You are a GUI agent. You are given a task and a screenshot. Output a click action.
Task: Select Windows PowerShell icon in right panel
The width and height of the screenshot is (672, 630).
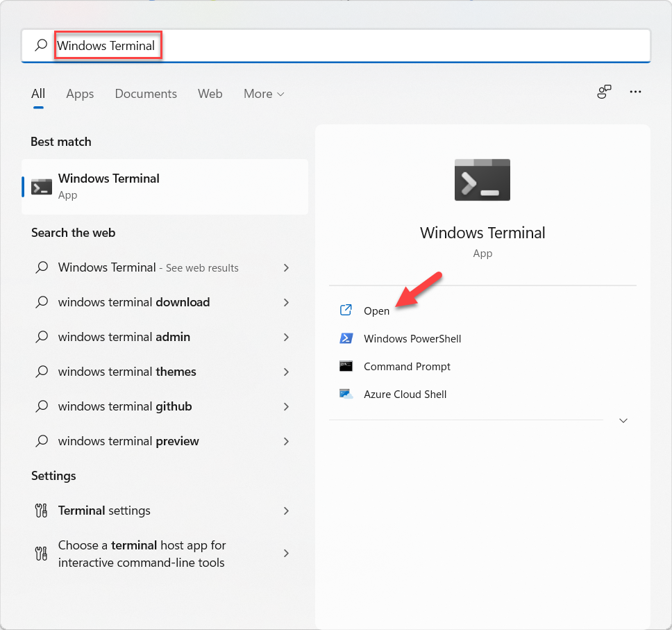click(x=346, y=339)
